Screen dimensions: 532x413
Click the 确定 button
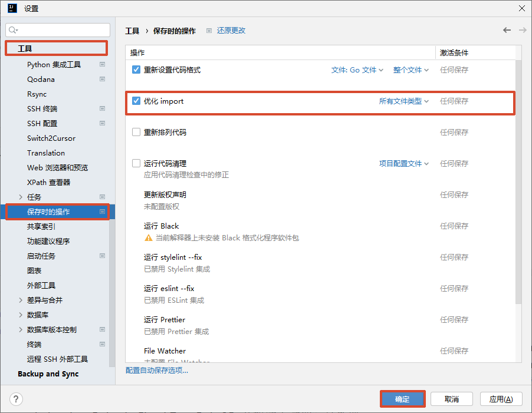(402, 399)
